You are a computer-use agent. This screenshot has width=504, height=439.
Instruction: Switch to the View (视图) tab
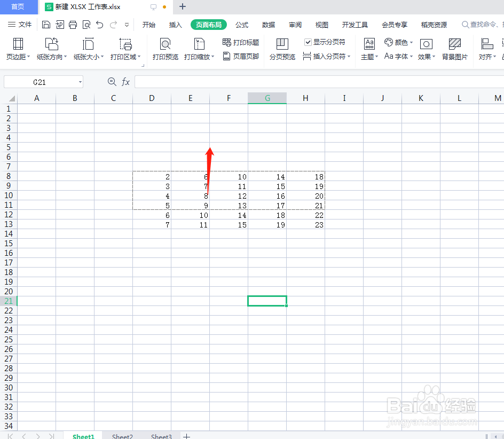(x=322, y=25)
